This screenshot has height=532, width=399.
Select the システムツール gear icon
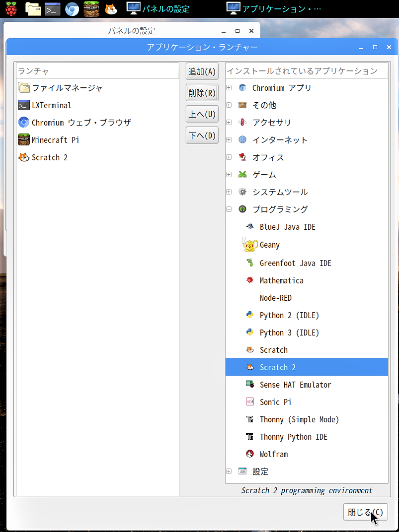242,192
